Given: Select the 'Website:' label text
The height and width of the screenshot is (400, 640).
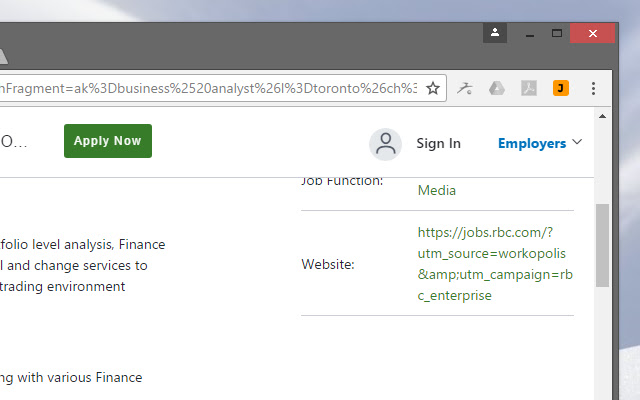Looking at the screenshot, I should tap(328, 264).
